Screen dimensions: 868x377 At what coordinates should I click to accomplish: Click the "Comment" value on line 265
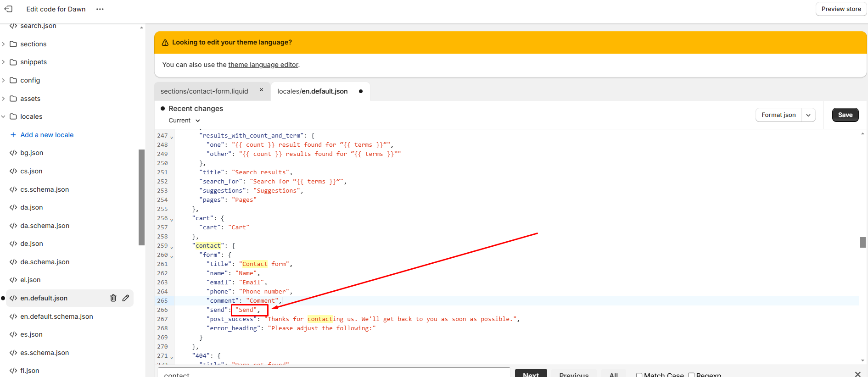pyautogui.click(x=262, y=301)
